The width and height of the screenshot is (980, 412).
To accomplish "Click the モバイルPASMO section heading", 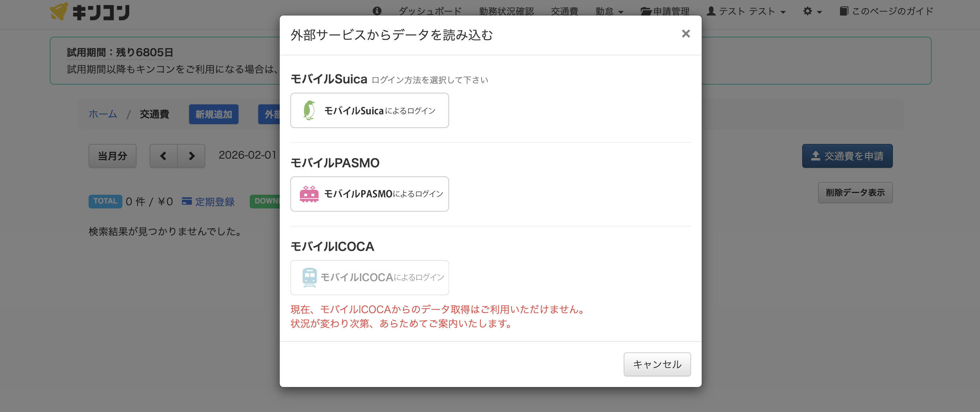I will click(335, 163).
